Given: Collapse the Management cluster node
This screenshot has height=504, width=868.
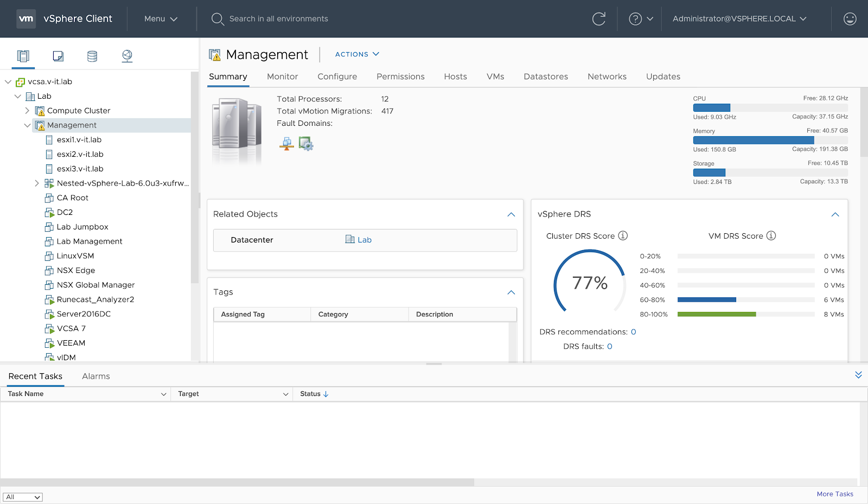Looking at the screenshot, I should (x=27, y=125).
